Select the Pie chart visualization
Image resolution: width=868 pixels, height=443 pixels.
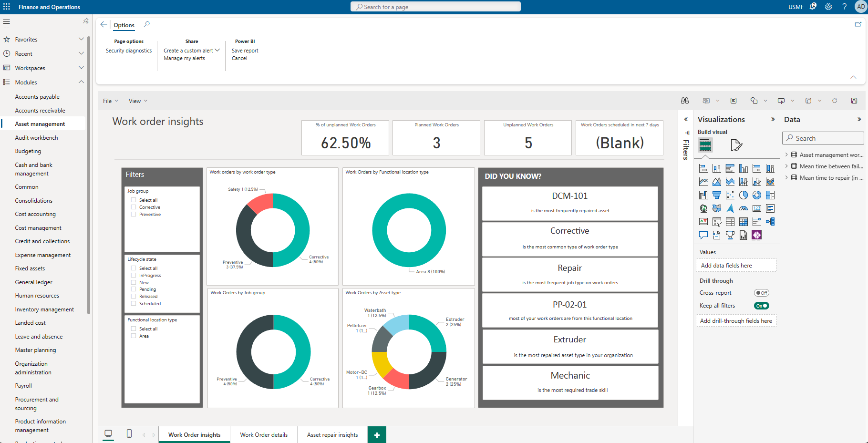(x=744, y=195)
